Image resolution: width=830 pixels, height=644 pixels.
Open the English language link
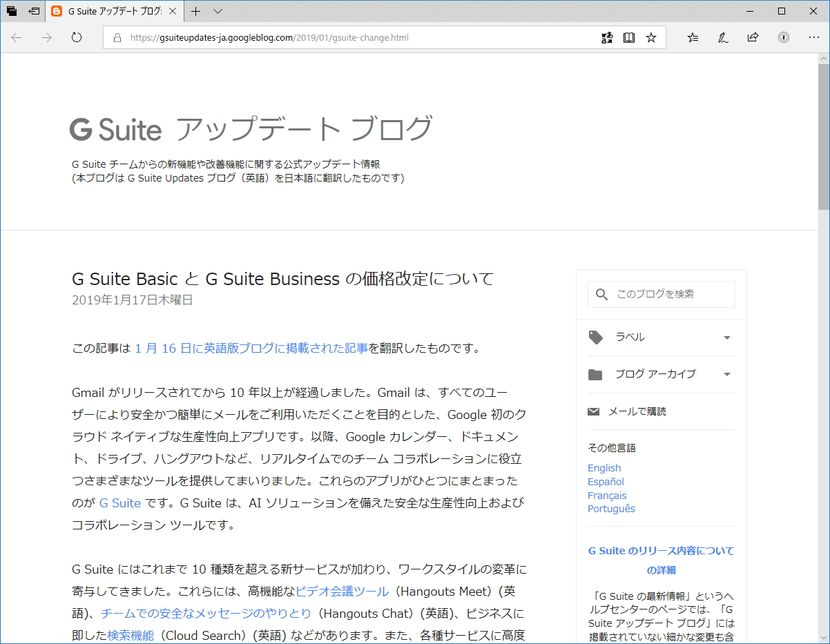coord(604,467)
